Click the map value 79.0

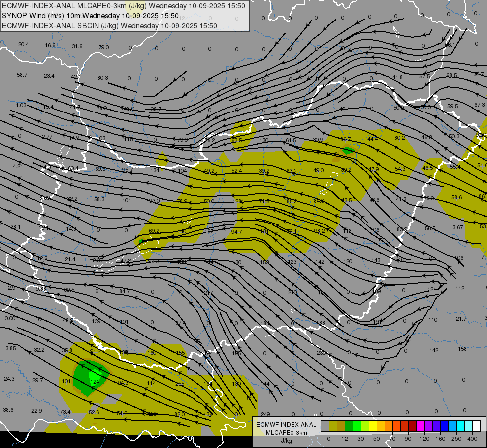104,47
